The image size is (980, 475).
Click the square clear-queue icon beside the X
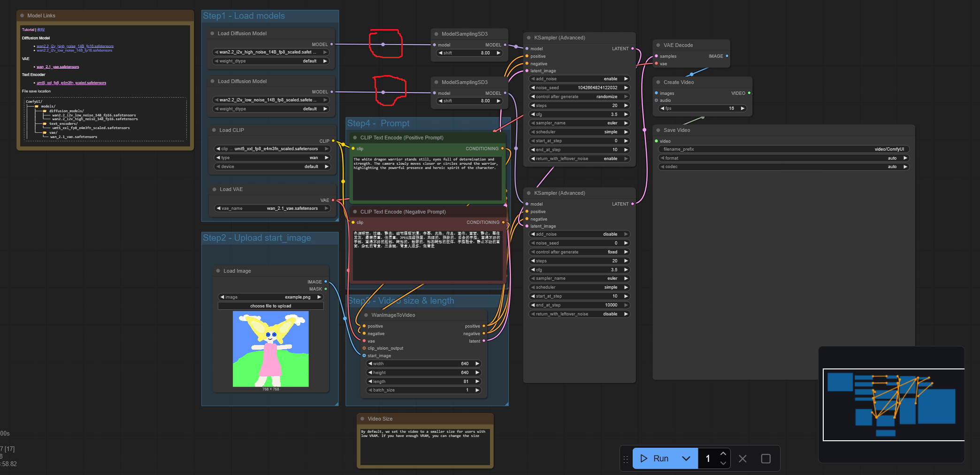coord(766,459)
